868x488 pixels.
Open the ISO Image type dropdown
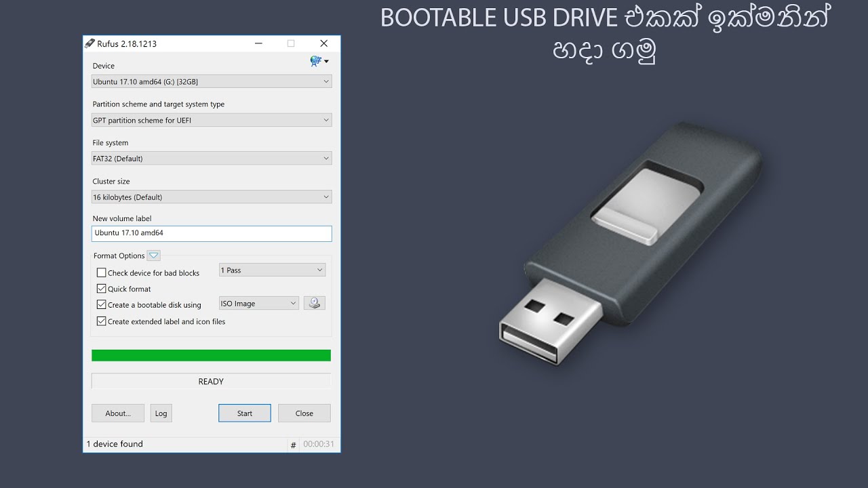point(259,303)
